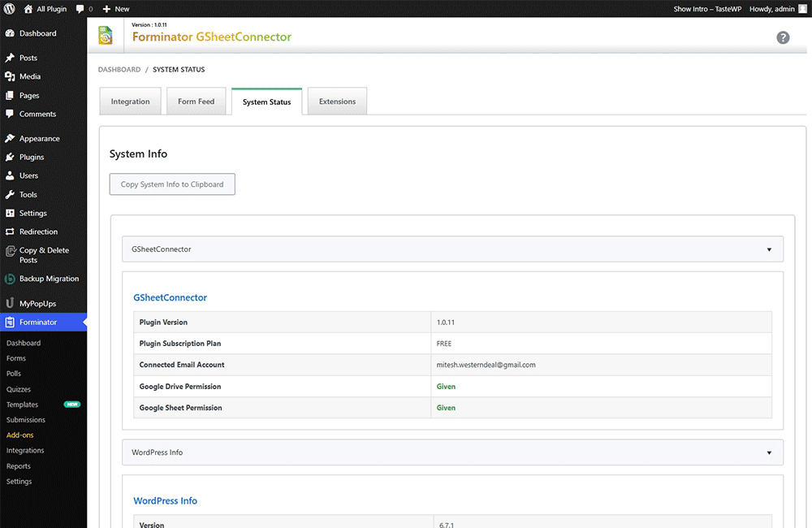Viewport: 812px width, 528px height.
Task: Click the Settings sliders icon in sidebar
Action: (10, 213)
